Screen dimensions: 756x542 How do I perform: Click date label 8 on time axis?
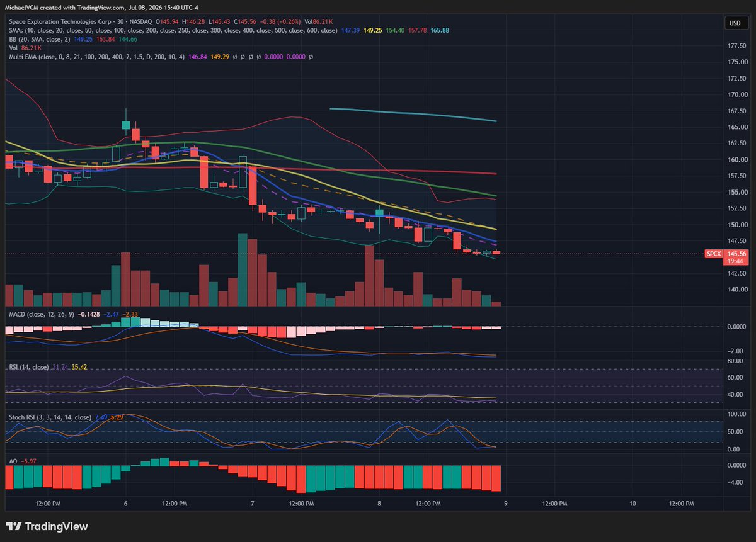[x=379, y=504]
